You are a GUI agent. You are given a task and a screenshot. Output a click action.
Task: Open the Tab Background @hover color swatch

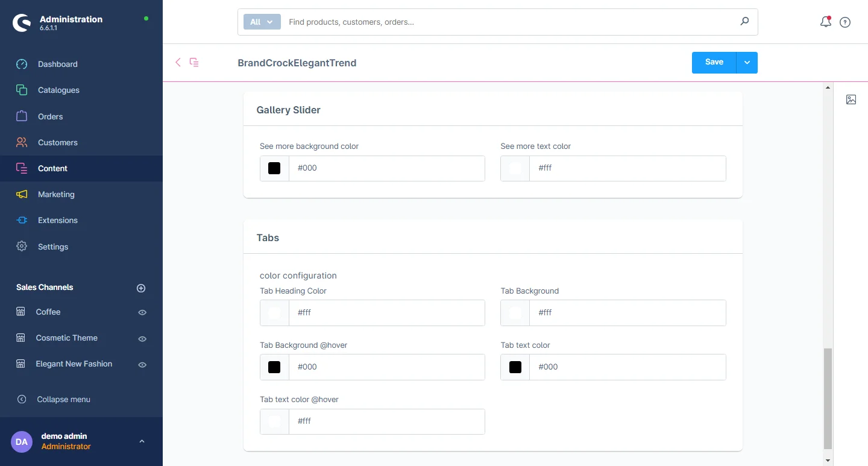pyautogui.click(x=274, y=367)
